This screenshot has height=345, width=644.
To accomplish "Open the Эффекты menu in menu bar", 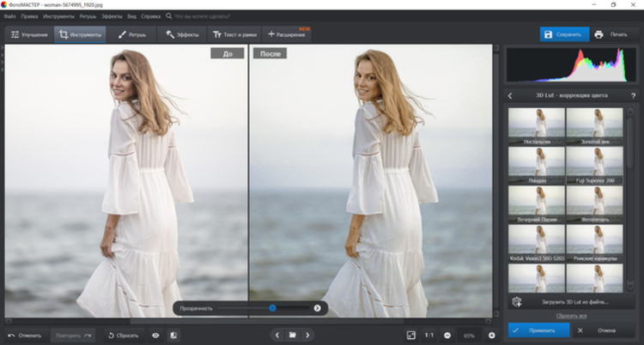I will click(x=112, y=16).
